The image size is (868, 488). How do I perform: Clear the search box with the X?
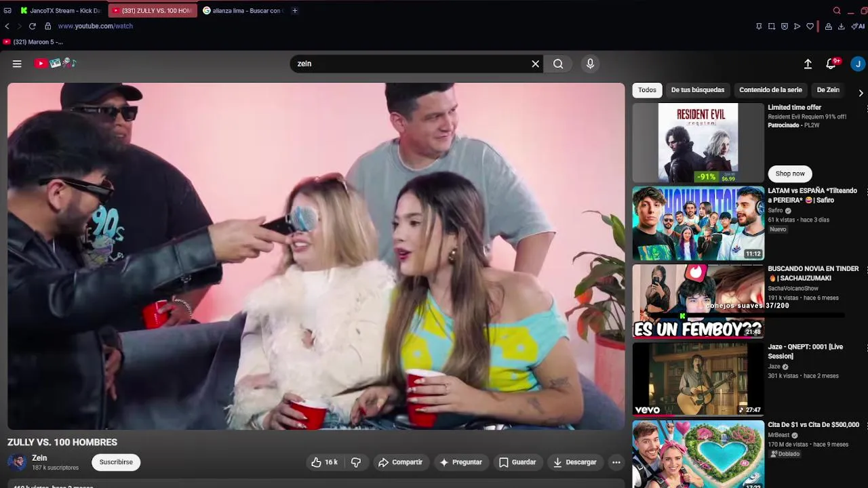click(535, 64)
